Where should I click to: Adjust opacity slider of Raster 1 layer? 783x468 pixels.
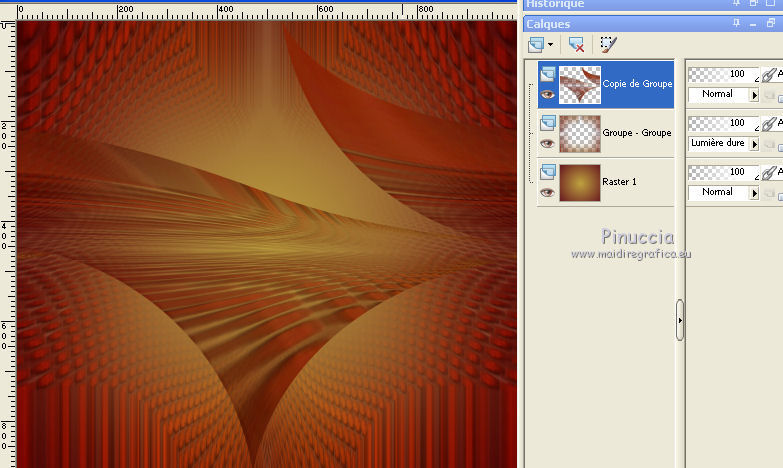pos(723,172)
